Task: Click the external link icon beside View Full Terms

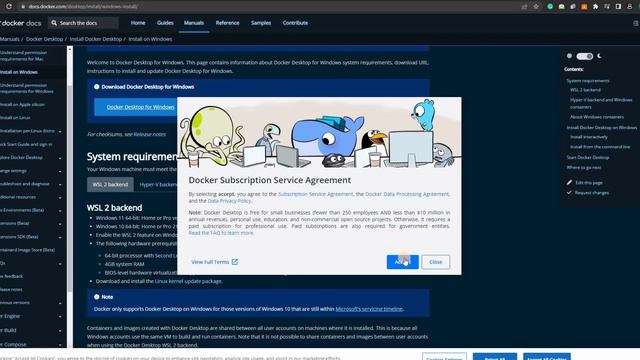Action: (235, 262)
